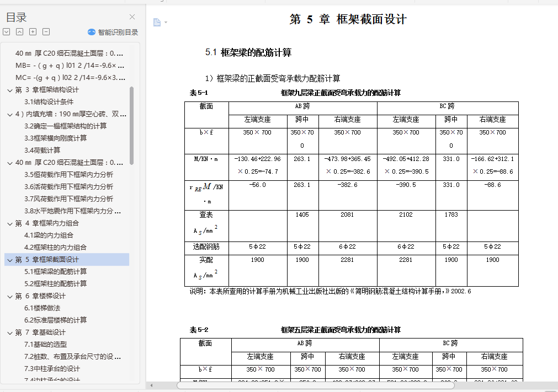The width and height of the screenshot is (558, 392).
Task: Click the collapse-all up-chevron icon in 目录 panel
Action: [19, 31]
